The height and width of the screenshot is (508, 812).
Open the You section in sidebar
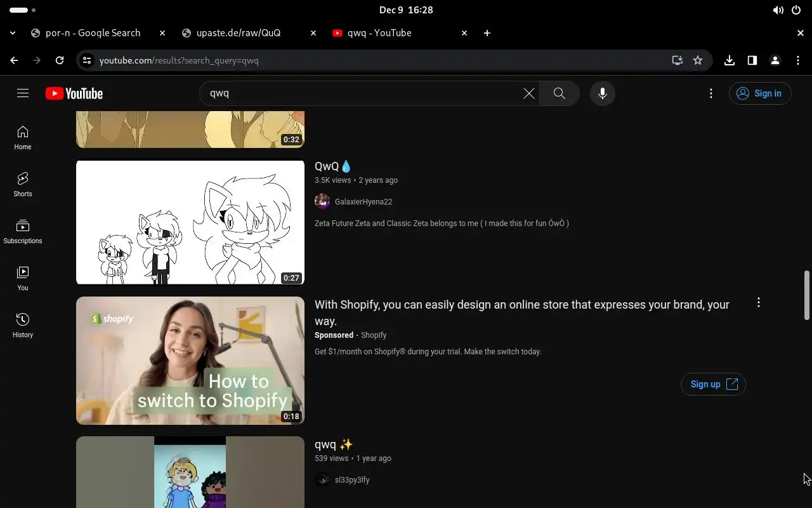click(23, 279)
